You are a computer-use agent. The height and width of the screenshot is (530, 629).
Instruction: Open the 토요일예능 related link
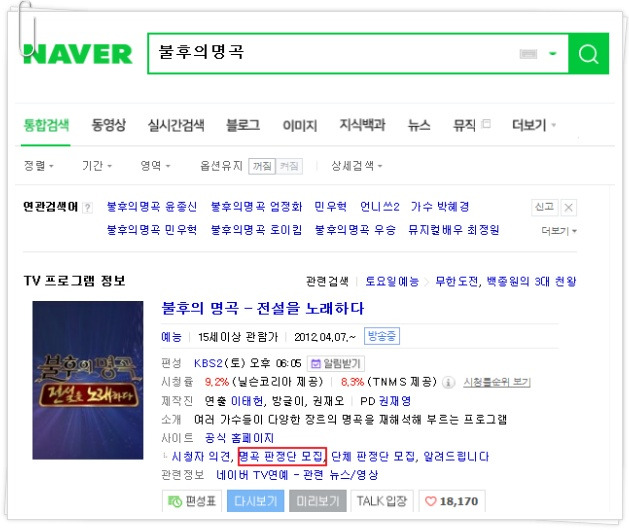[x=392, y=281]
